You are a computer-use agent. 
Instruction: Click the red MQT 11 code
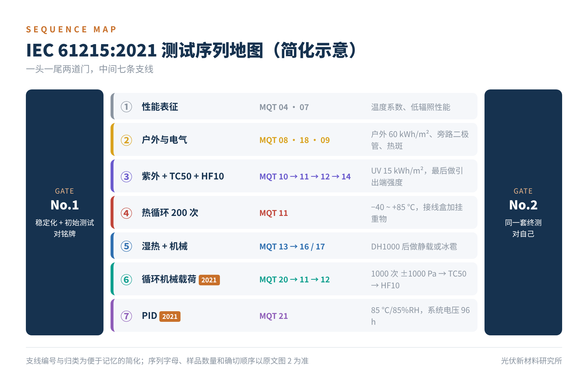(x=273, y=213)
